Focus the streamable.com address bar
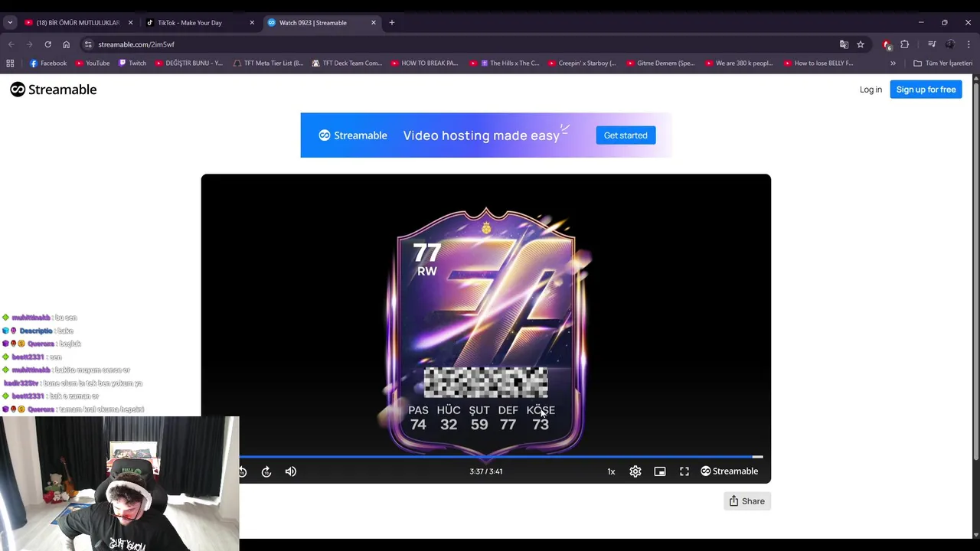Image resolution: width=980 pixels, height=551 pixels. [x=459, y=44]
